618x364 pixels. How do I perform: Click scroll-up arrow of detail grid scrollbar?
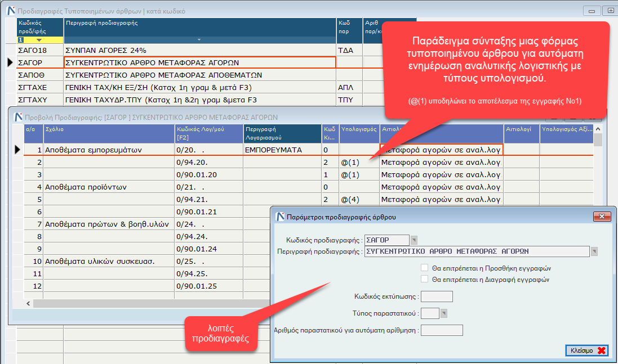point(598,129)
